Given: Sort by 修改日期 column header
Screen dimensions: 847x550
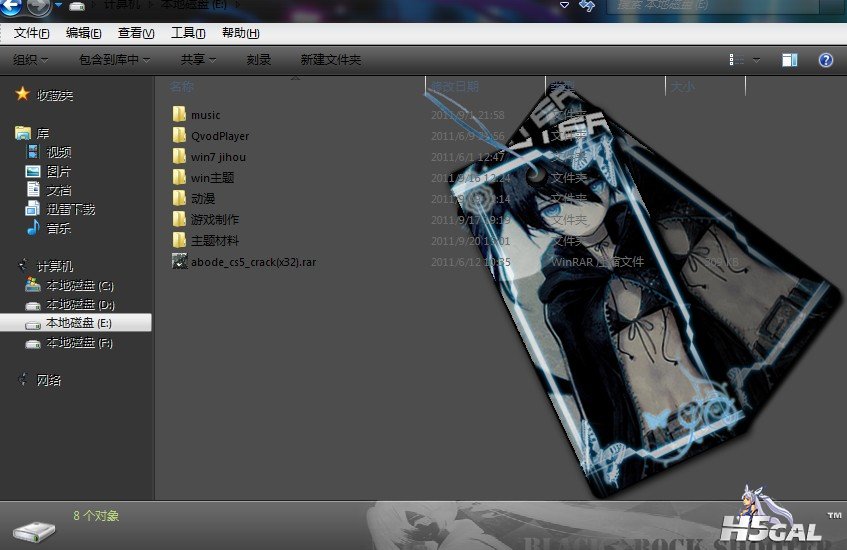Looking at the screenshot, I should 455,86.
